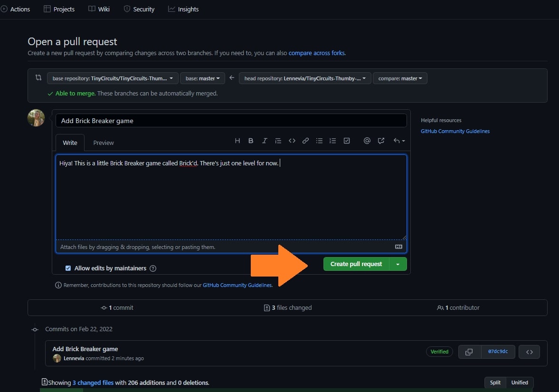Add a task list checkbox item

point(347,141)
